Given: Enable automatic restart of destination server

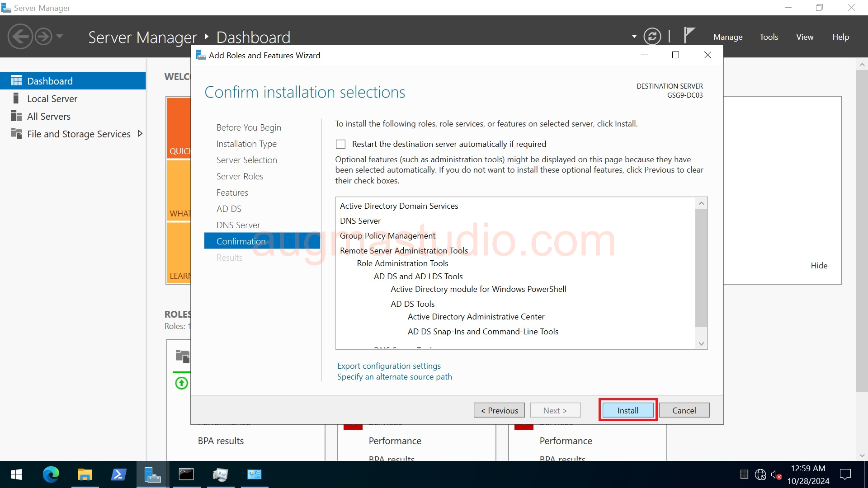Looking at the screenshot, I should pyautogui.click(x=340, y=144).
